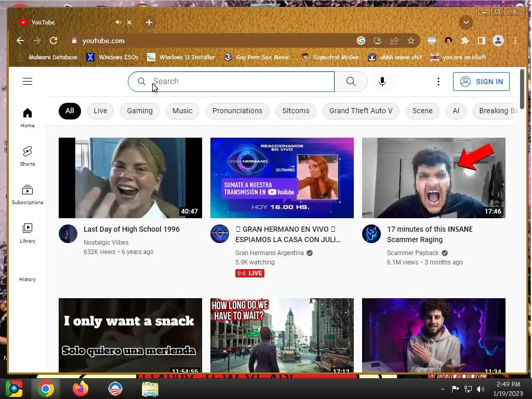
Task: Open Firefox from the taskbar
Action: (x=81, y=389)
